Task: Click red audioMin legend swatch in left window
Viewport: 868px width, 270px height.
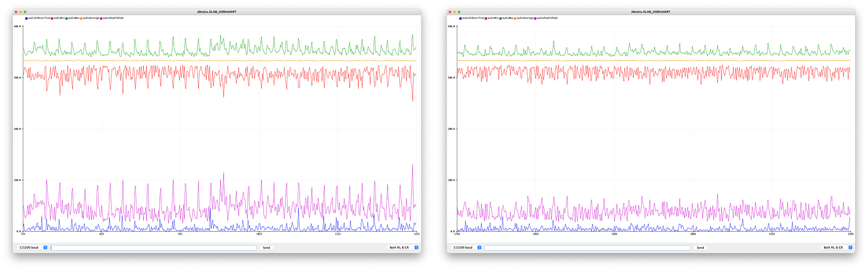Action: click(52, 18)
